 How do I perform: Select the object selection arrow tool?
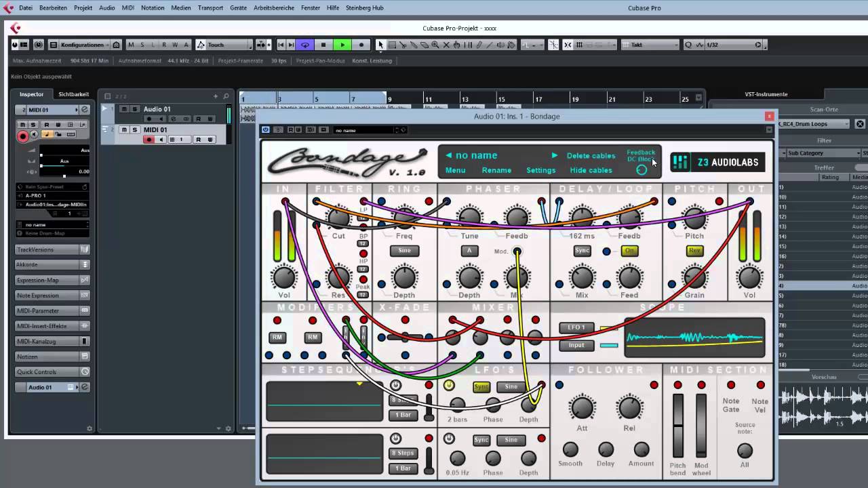pos(380,45)
